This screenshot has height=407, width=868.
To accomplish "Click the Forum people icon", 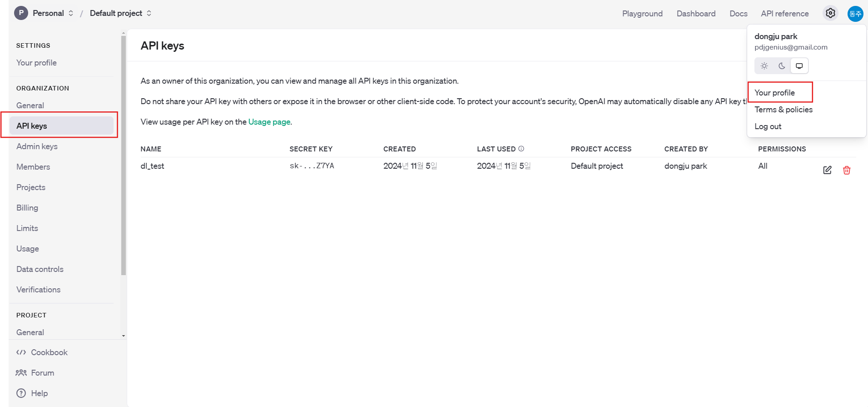I will pos(21,373).
